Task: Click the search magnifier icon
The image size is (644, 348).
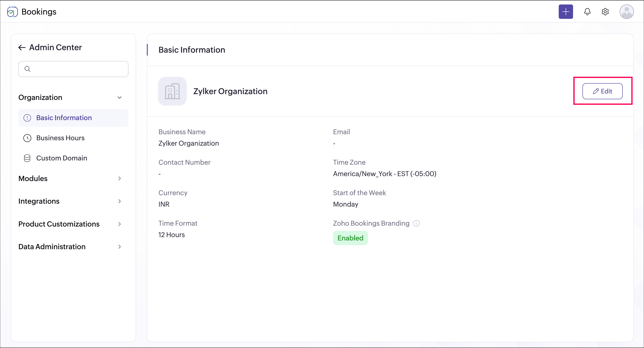Action: (x=28, y=69)
